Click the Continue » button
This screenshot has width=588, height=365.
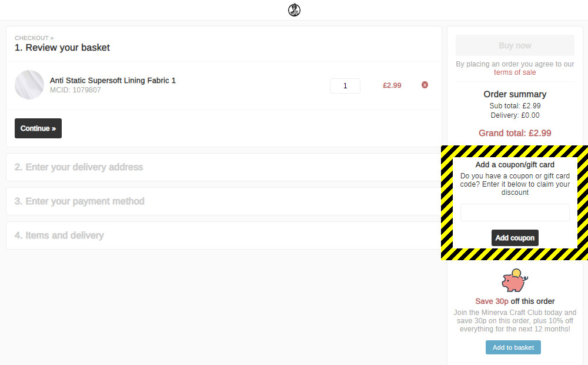(x=38, y=128)
